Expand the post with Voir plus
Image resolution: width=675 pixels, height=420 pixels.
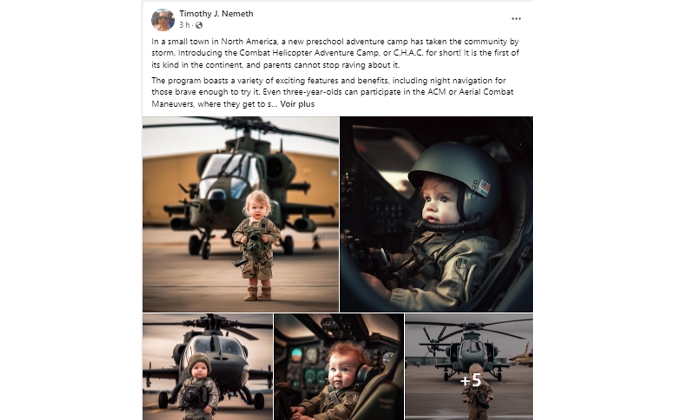(x=297, y=104)
